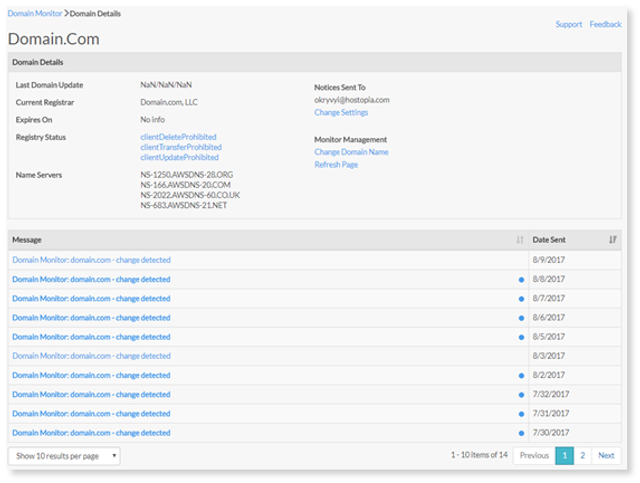The height and width of the screenshot is (483, 640).
Task: Click unread dot for 7/31/2017 message
Action: (521, 414)
